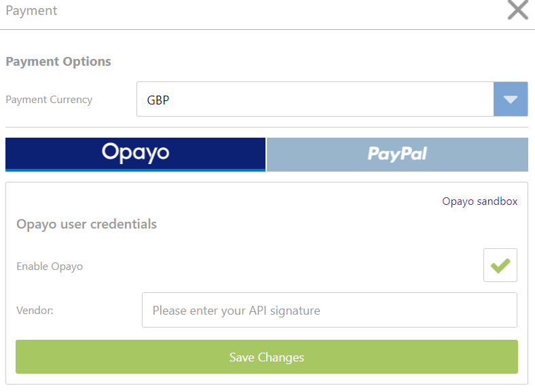535x392 pixels.
Task: Click the white triangle beside GBP
Action: pyautogui.click(x=511, y=100)
